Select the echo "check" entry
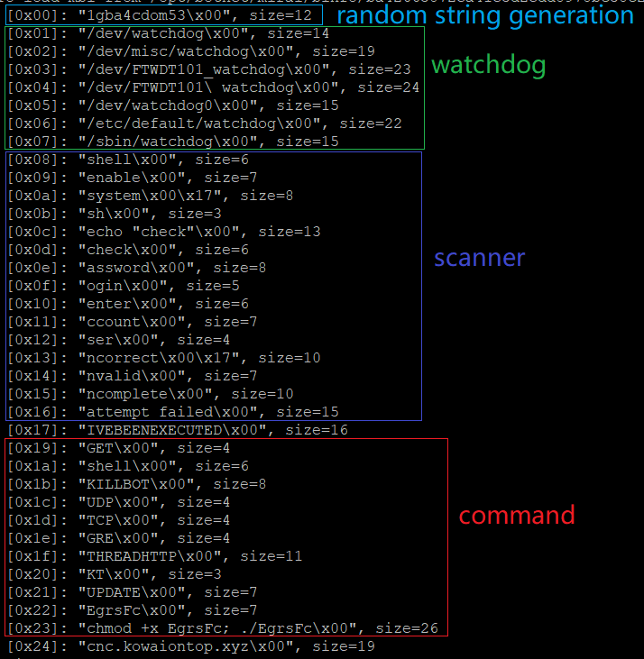Viewport: 644px width, 659px height. point(164,232)
